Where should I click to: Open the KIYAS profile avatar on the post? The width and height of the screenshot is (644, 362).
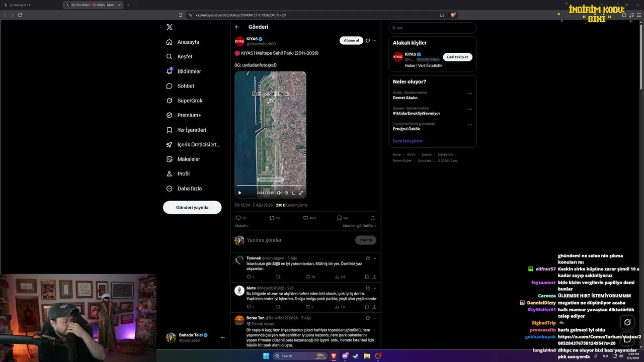tap(239, 41)
